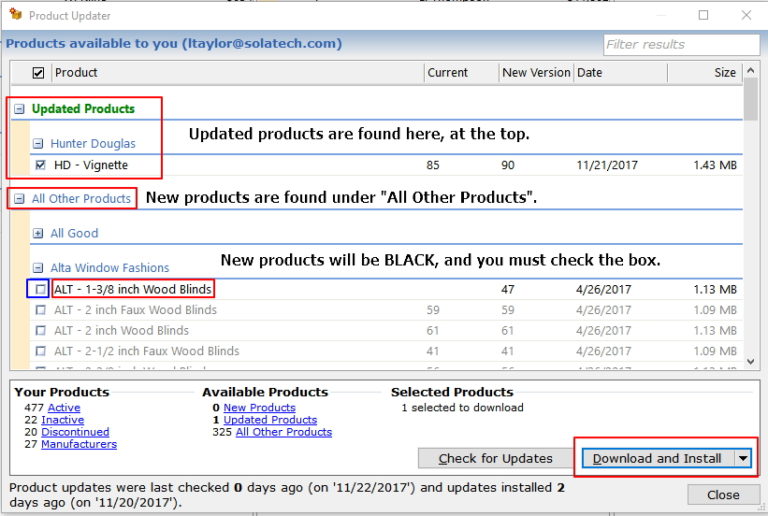Click new version 90 for HD - Vignette
Image resolution: width=768 pixels, height=516 pixels.
coord(507,165)
